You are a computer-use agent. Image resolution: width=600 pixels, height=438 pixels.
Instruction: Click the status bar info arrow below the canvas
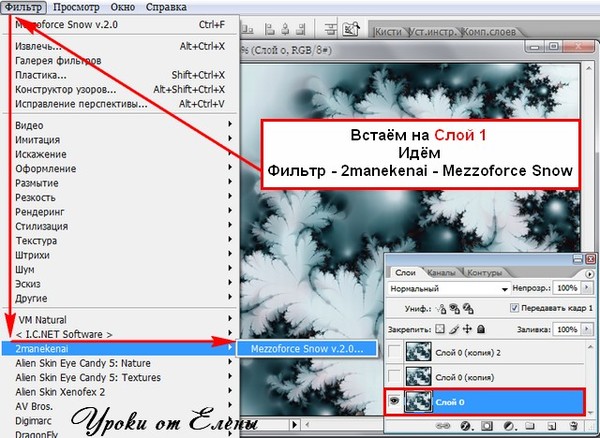click(x=294, y=424)
